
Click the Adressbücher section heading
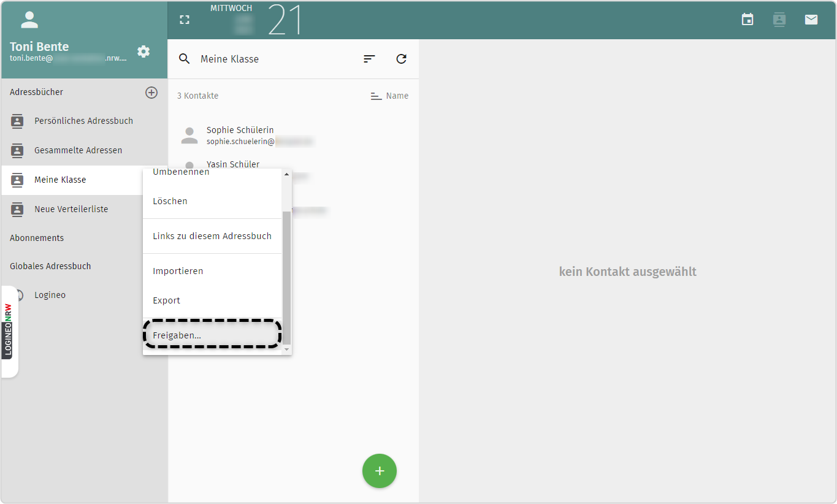[x=37, y=92]
